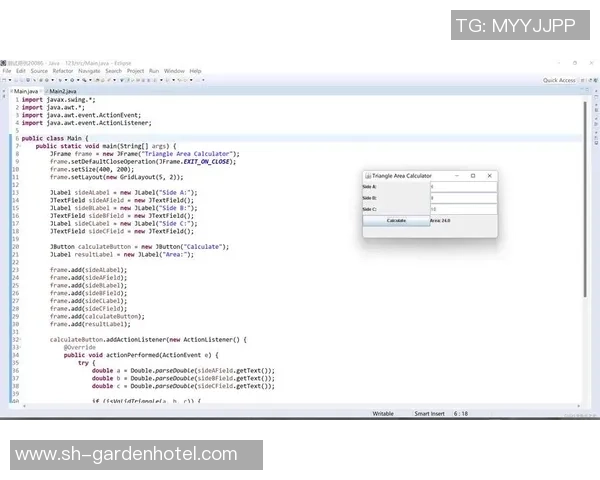Fold the main method at line 7
Image resolution: width=600 pixels, height=480 pixels.
tap(17, 146)
